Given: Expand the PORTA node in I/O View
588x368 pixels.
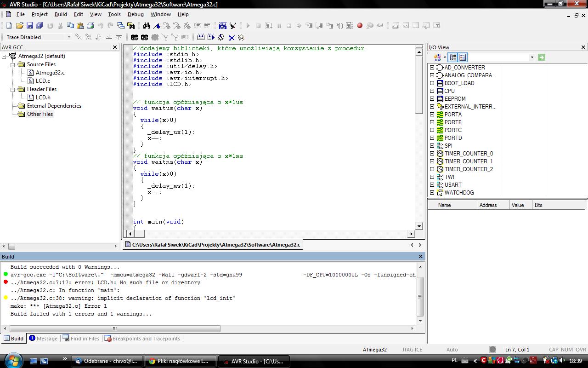Looking at the screenshot, I should tap(432, 115).
